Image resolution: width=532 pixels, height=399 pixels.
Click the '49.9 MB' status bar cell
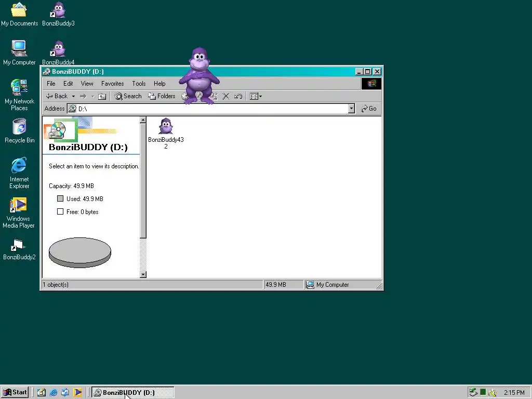(x=283, y=285)
